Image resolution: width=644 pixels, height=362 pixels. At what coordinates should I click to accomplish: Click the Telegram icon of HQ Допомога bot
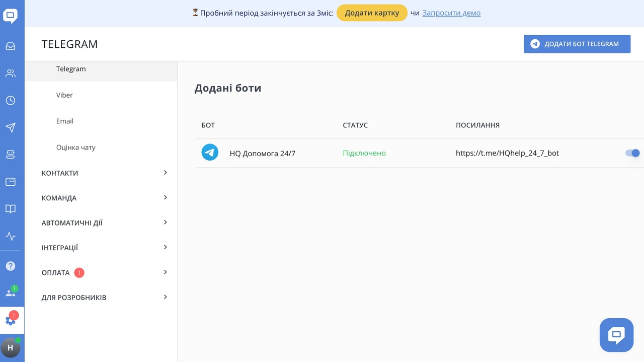(x=210, y=153)
